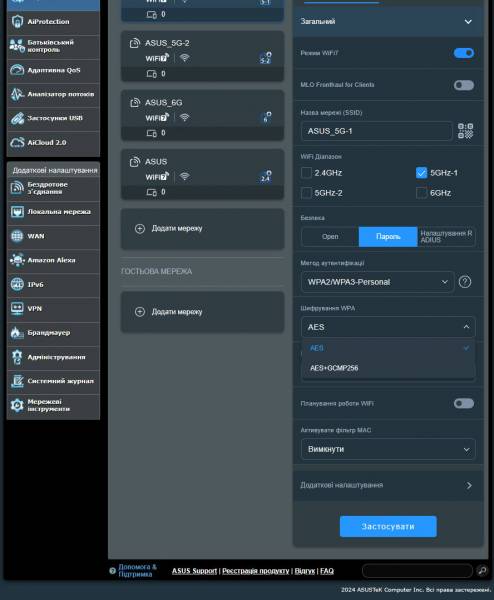This screenshot has width=494, height=600.
Task: Check the 5GHz-2 band checkbox
Action: (306, 193)
